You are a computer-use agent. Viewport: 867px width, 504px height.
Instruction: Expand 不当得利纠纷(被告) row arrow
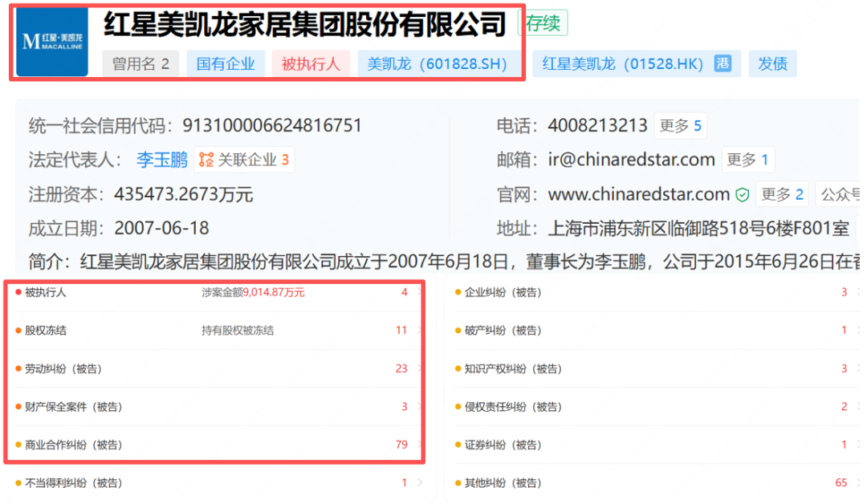420,483
